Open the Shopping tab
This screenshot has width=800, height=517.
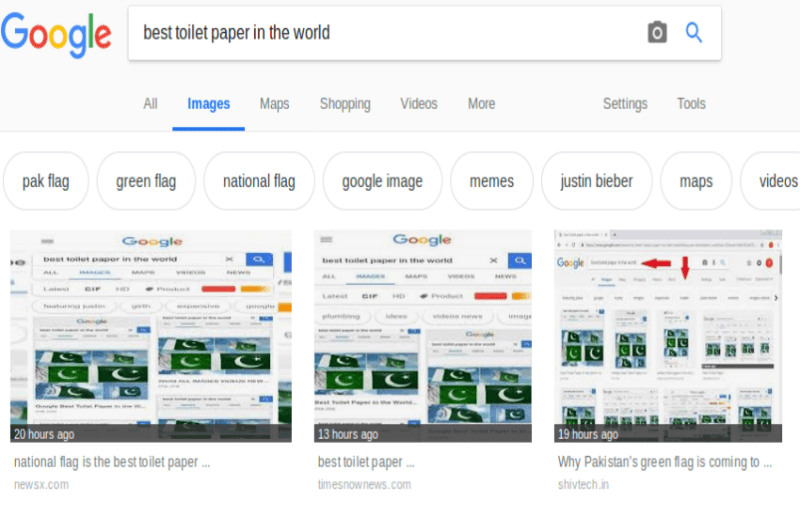[x=345, y=104]
